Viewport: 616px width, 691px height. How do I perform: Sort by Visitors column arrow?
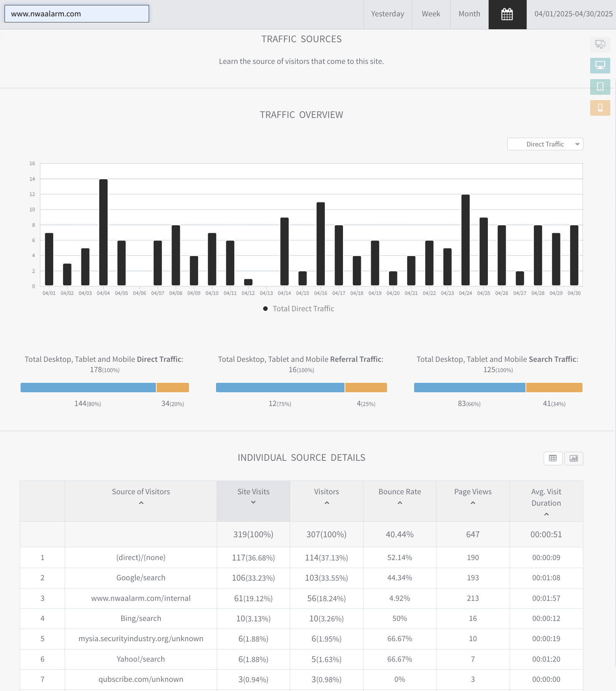pyautogui.click(x=327, y=503)
